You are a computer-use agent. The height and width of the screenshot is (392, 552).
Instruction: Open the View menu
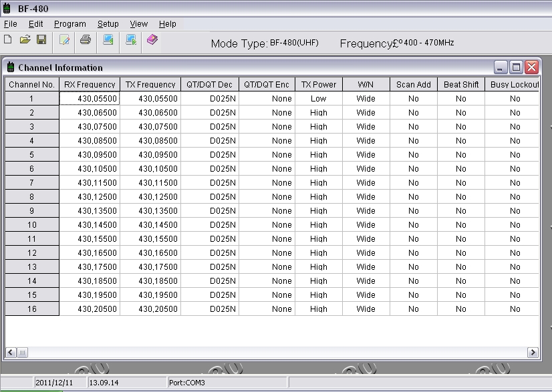138,24
